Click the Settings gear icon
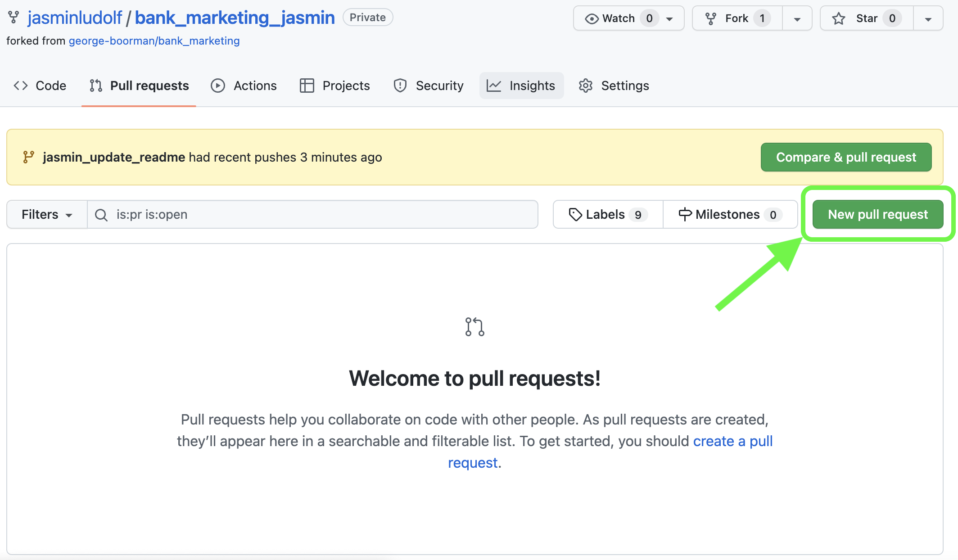 coord(586,86)
